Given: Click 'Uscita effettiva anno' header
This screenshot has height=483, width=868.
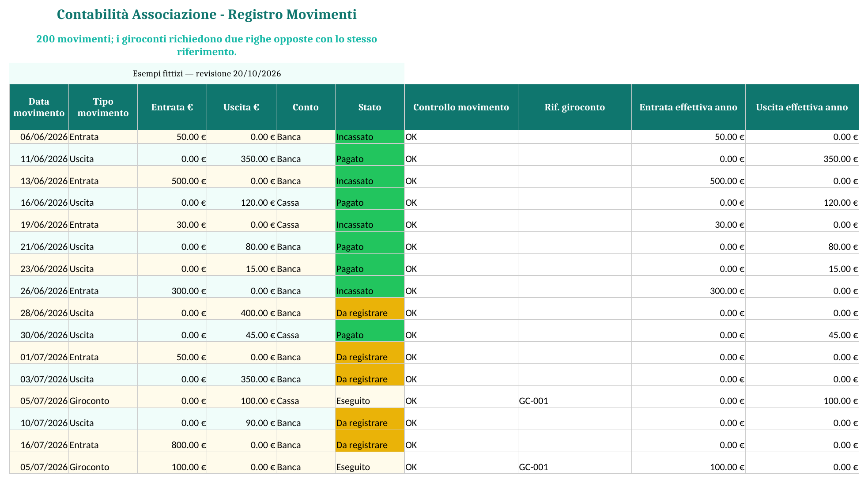Looking at the screenshot, I should point(802,107).
